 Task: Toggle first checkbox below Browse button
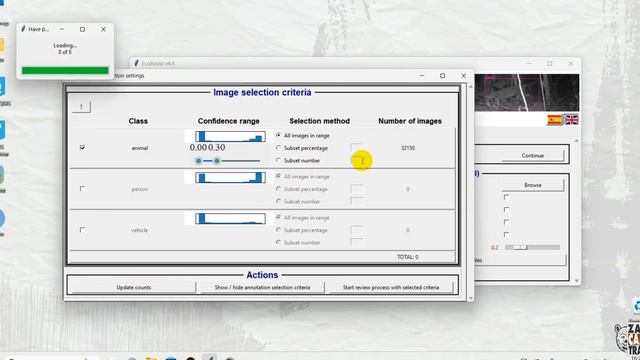tap(506, 197)
